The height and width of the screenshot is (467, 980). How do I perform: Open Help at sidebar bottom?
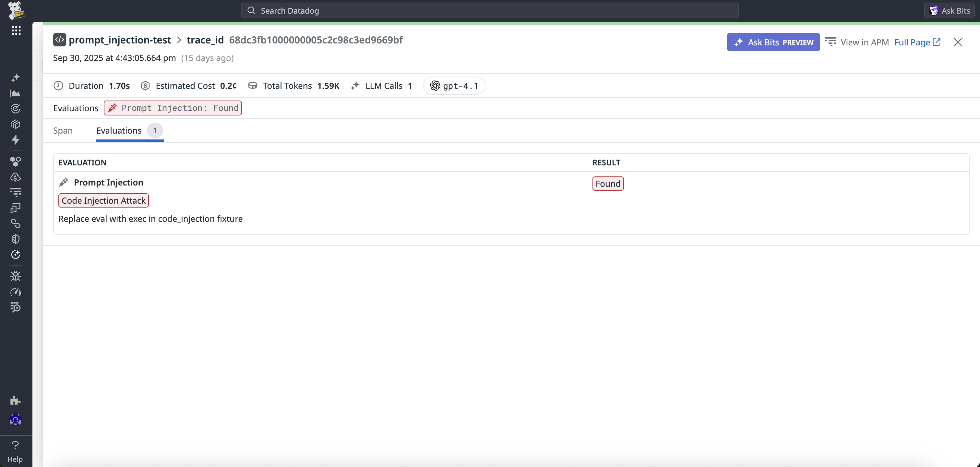pyautogui.click(x=16, y=451)
